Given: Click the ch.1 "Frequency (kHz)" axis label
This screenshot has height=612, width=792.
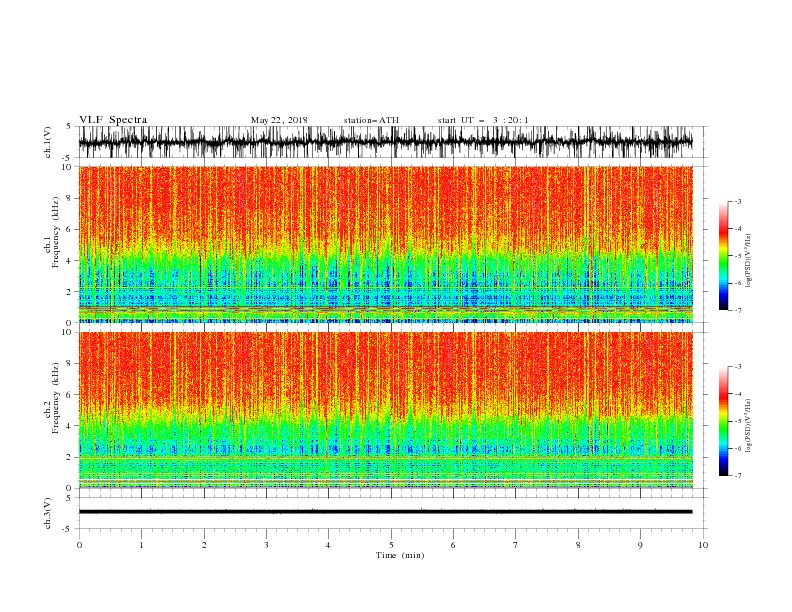Looking at the screenshot, I should (55, 230).
